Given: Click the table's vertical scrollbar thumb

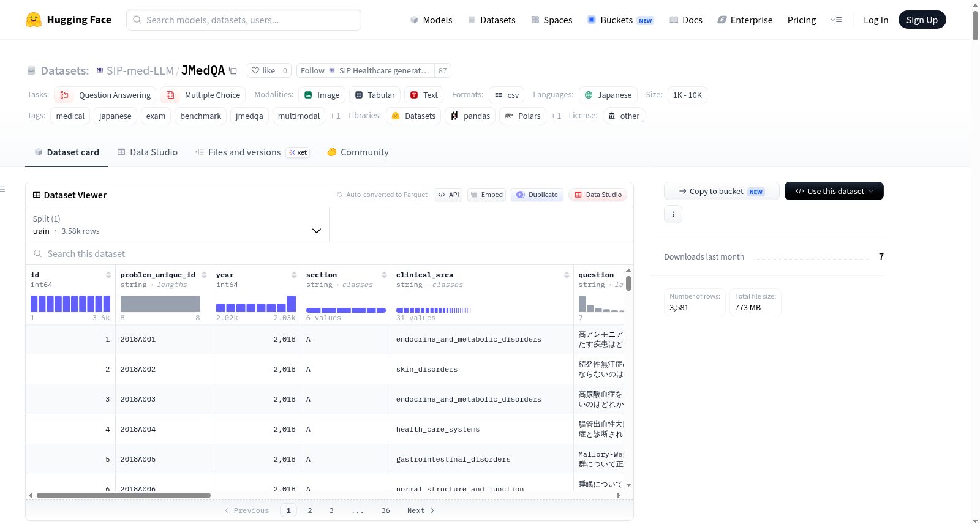Looking at the screenshot, I should click(629, 283).
